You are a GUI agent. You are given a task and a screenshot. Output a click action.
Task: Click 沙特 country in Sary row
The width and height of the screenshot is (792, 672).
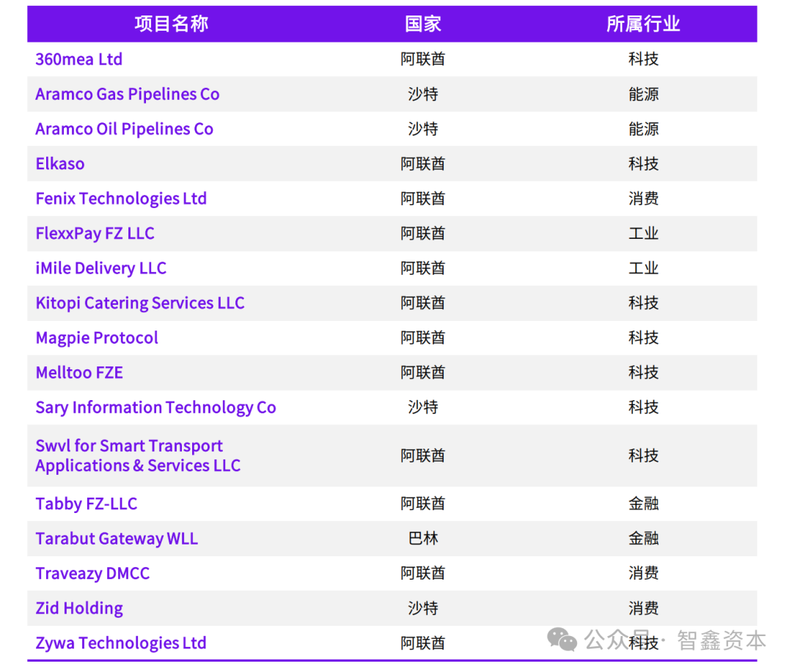423,407
